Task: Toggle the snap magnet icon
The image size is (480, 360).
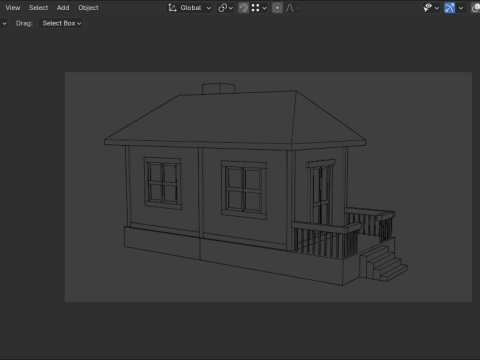Action: click(x=243, y=8)
